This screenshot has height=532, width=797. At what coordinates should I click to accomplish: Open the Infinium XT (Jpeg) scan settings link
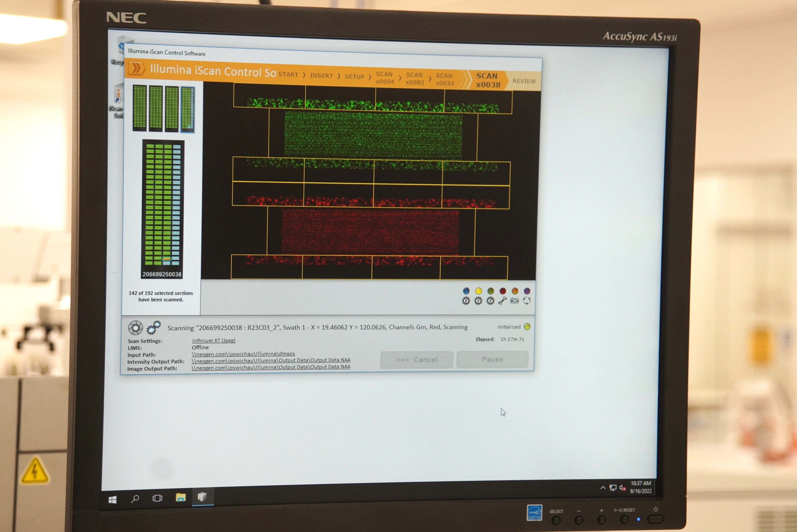[214, 340]
